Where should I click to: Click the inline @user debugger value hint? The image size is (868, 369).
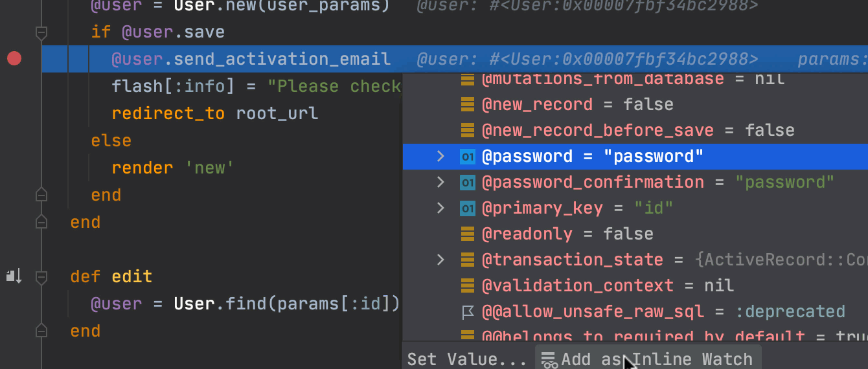coord(587,60)
